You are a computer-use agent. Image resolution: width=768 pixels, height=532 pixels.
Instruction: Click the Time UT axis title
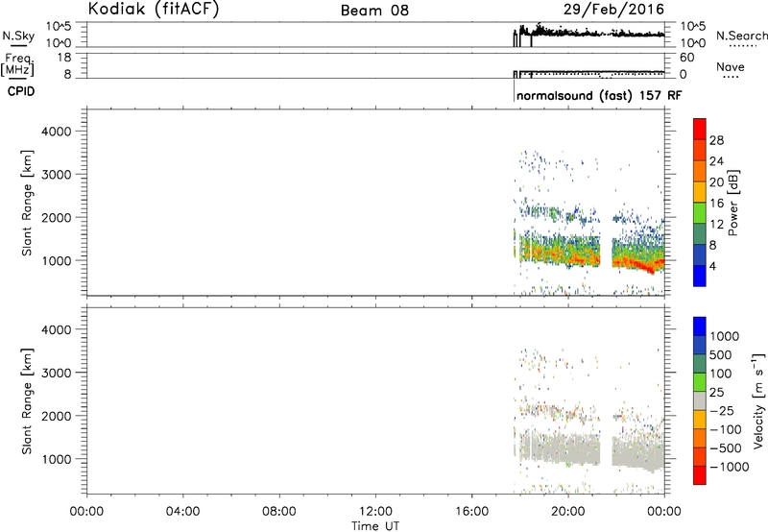click(375, 526)
